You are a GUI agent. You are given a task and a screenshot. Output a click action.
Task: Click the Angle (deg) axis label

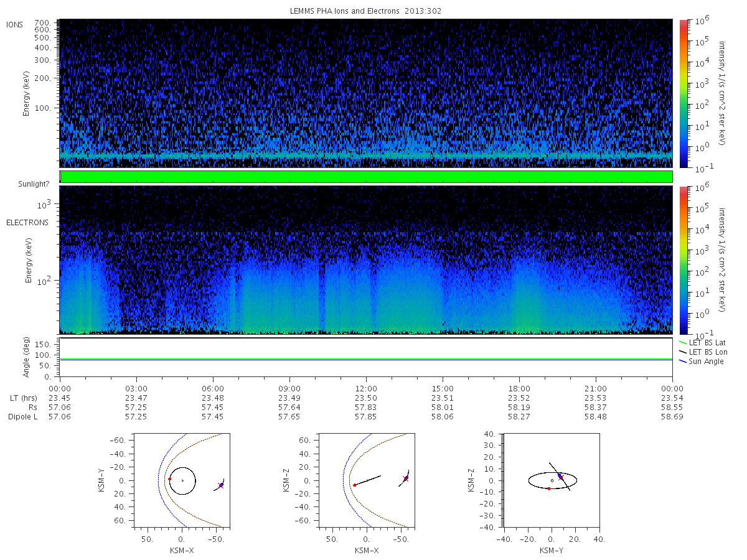pos(27,358)
